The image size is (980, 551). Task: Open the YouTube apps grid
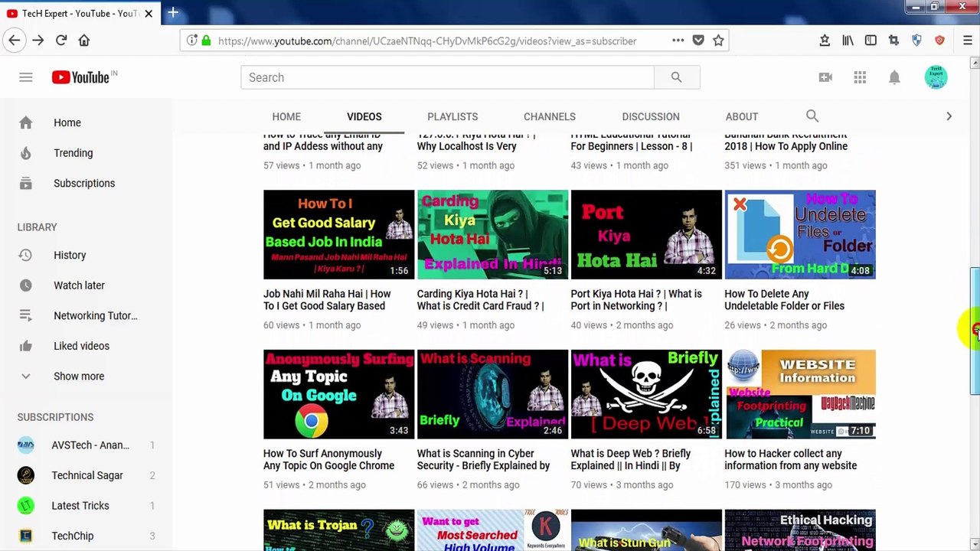tap(860, 77)
